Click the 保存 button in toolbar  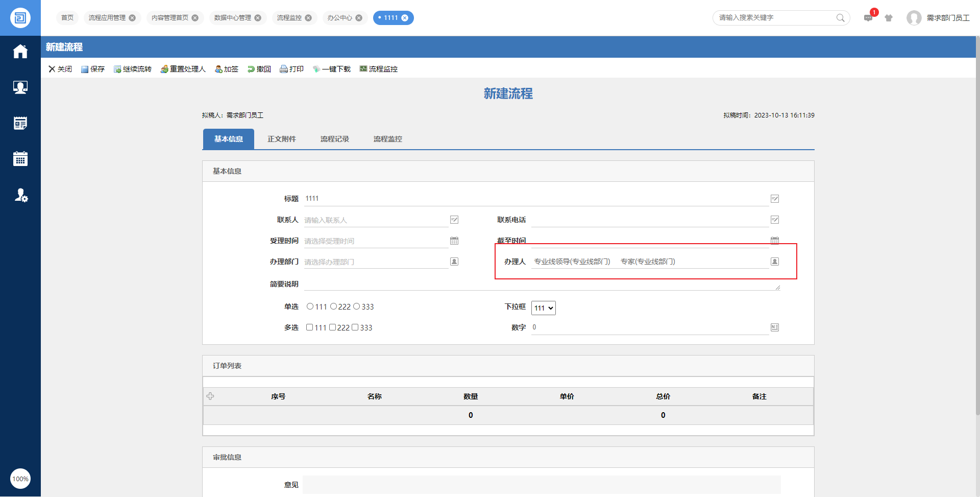point(93,69)
